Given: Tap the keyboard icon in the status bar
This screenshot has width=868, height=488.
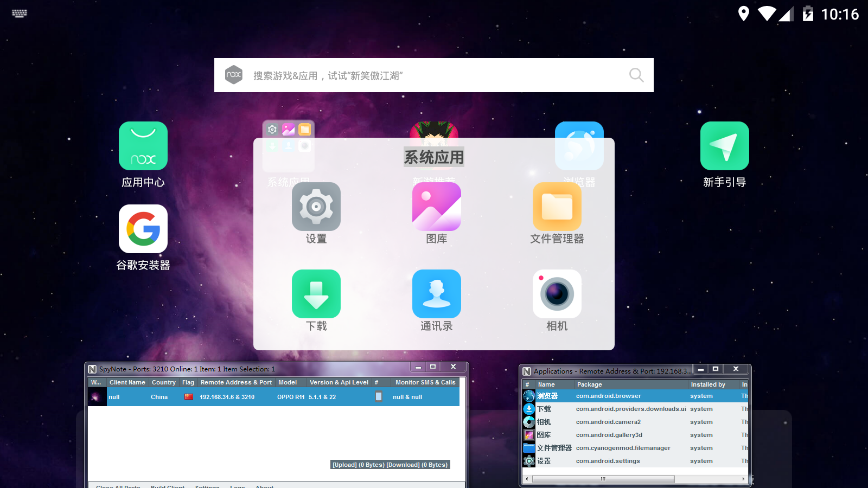Looking at the screenshot, I should click(x=20, y=14).
